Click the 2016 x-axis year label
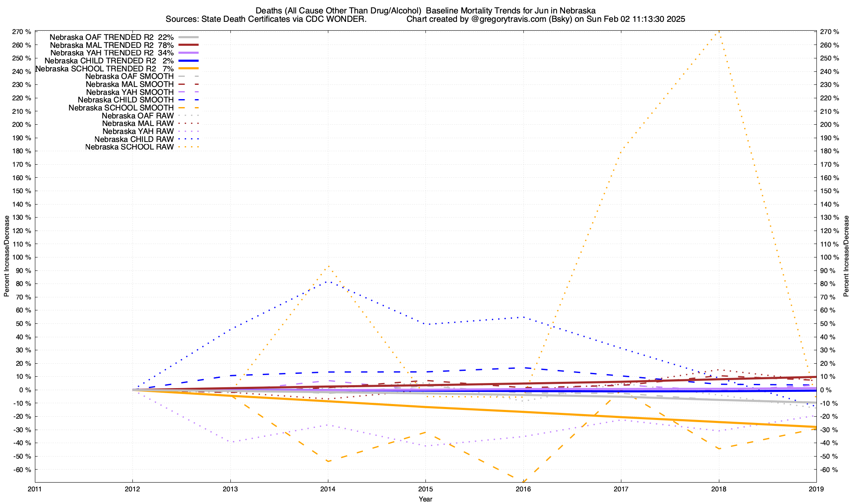861x504 pixels. pyautogui.click(x=523, y=489)
